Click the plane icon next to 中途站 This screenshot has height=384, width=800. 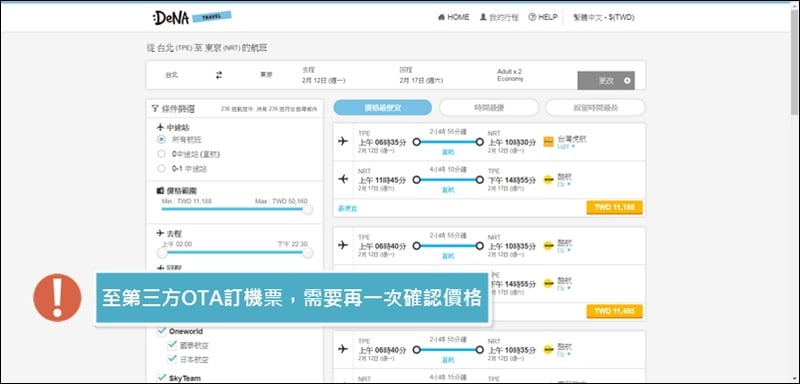coord(160,127)
